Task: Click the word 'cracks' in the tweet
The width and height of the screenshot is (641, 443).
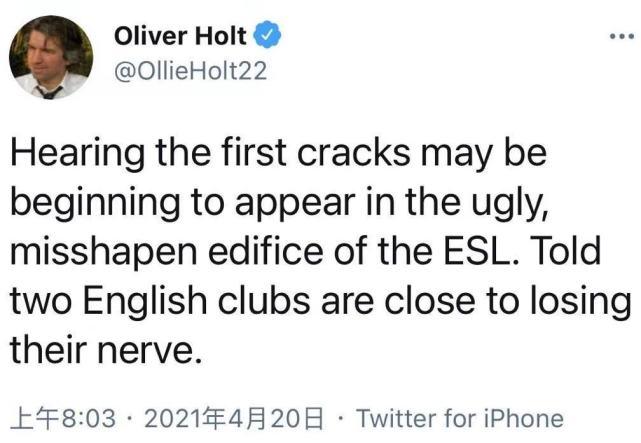Action: pos(362,155)
